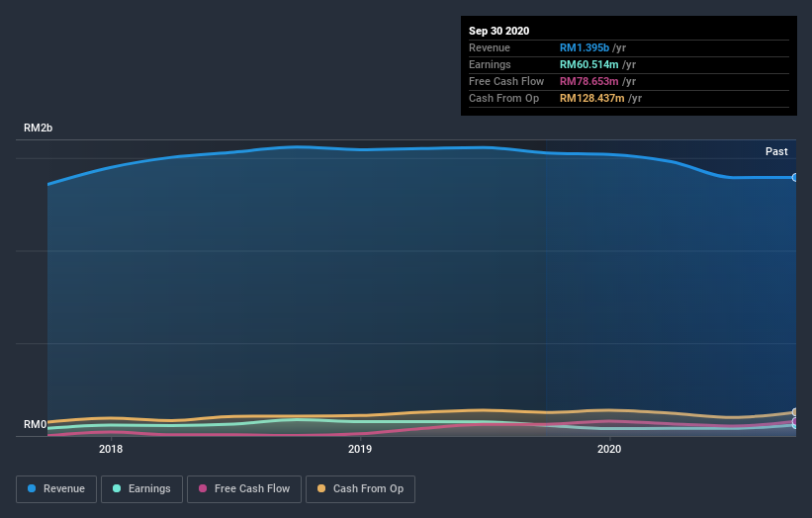Click the Cash From Op label in tooltip

[x=503, y=98]
